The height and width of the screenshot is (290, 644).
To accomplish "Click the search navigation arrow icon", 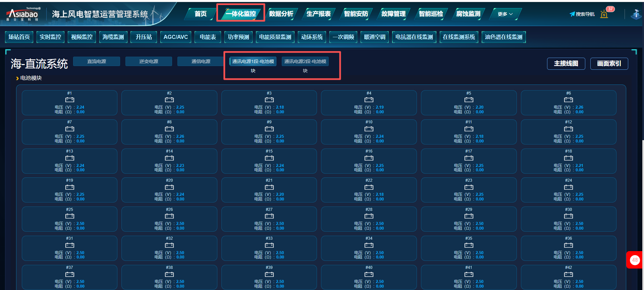I will 572,14.
